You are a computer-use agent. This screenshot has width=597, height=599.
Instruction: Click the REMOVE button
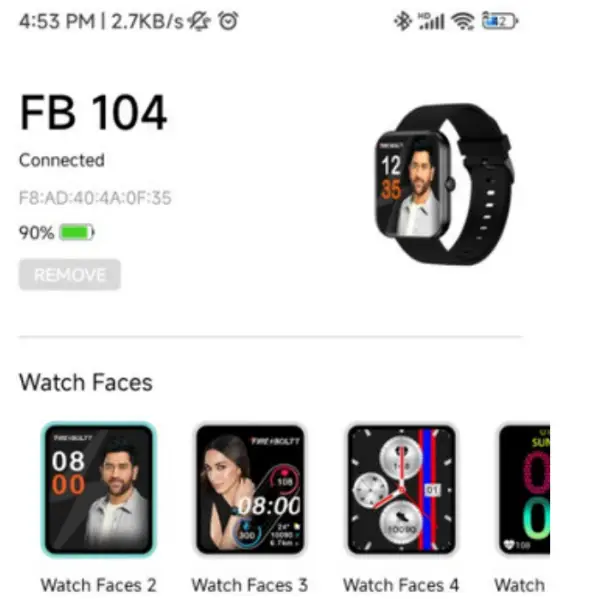[70, 275]
